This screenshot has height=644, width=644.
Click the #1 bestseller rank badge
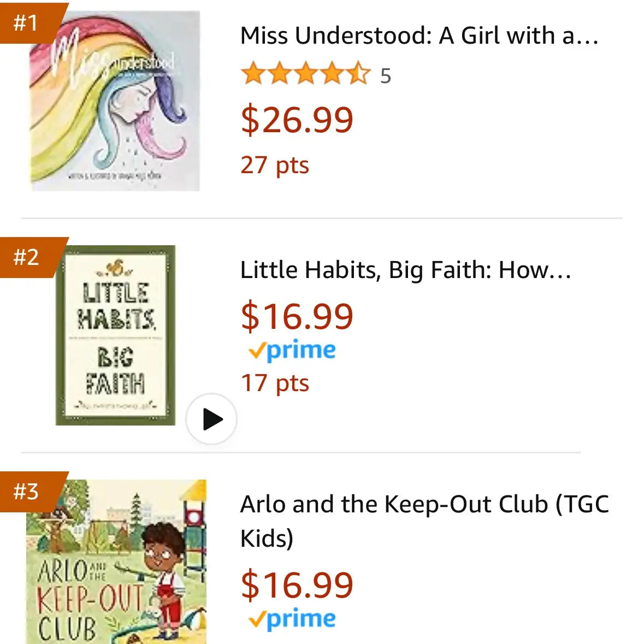tap(31, 22)
